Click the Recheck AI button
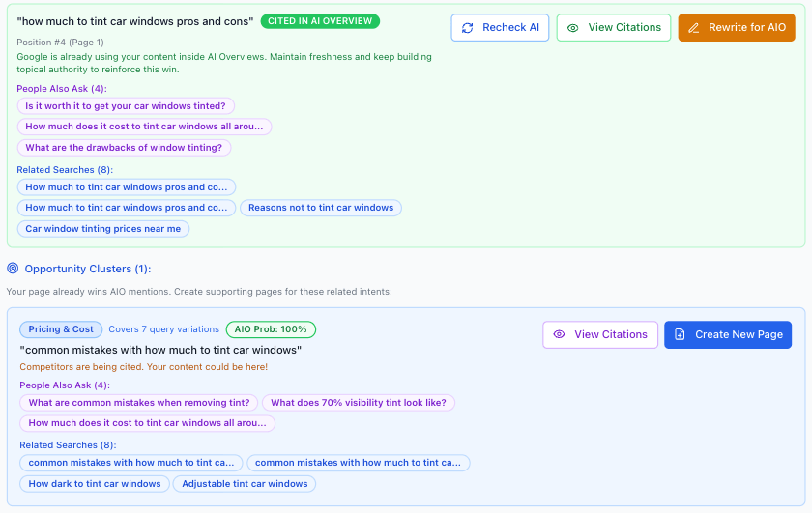Viewport: 812px width, 513px height. pyautogui.click(x=500, y=27)
